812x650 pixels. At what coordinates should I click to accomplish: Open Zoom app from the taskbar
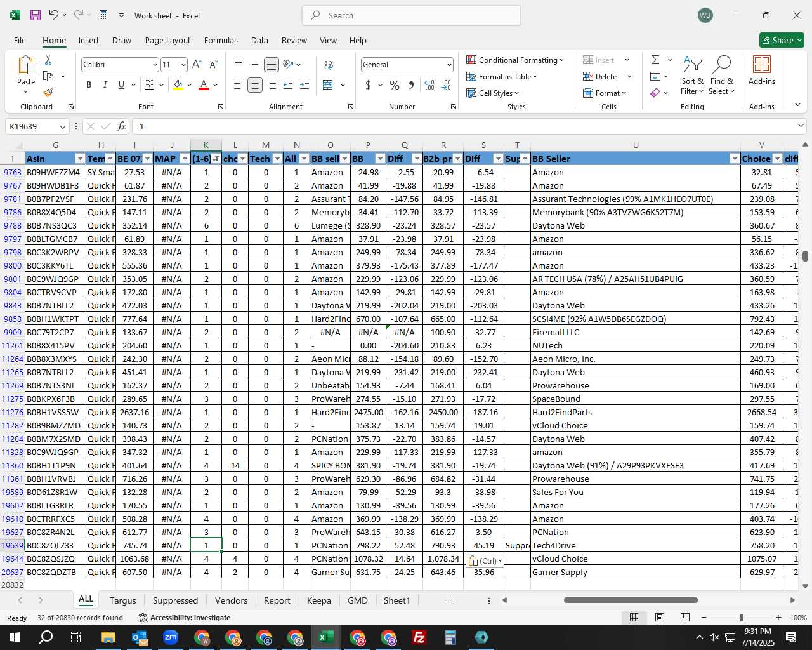click(171, 637)
